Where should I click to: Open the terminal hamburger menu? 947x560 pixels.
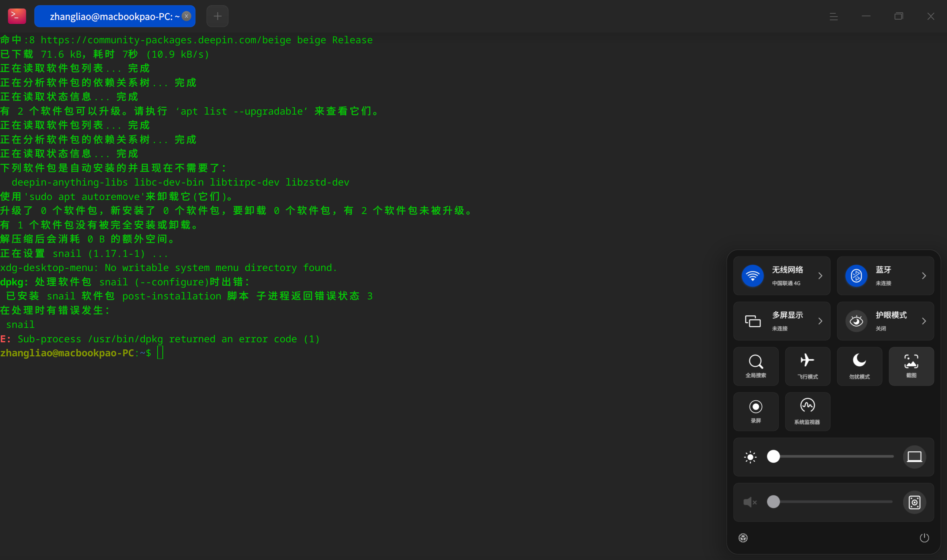click(834, 16)
